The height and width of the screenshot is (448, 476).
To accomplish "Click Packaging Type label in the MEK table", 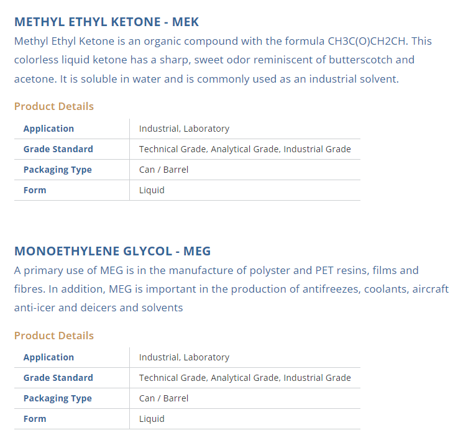I will 57,170.
